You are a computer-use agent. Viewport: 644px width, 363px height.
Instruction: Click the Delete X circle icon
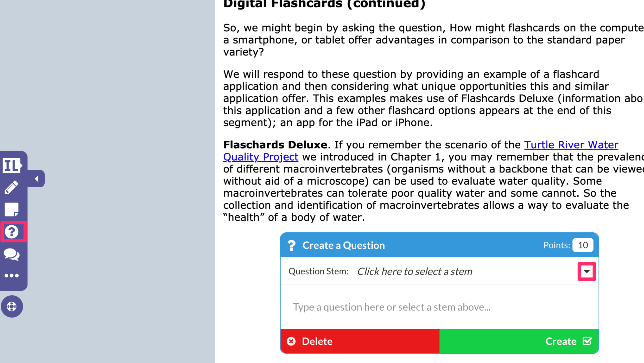[291, 341]
